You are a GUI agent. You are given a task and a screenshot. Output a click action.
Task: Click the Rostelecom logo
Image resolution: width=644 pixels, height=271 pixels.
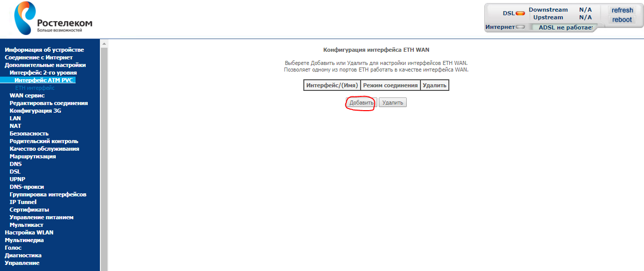(x=53, y=18)
